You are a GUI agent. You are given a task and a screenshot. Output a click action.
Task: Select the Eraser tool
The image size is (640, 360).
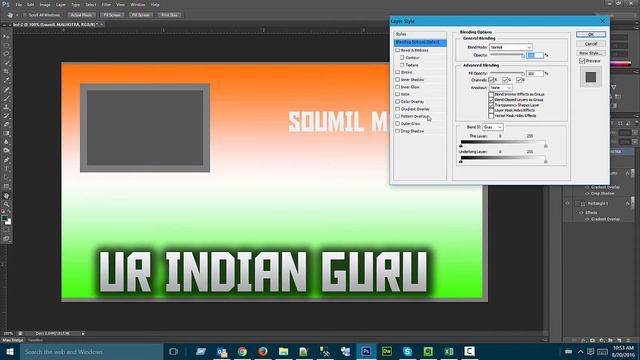[6, 124]
